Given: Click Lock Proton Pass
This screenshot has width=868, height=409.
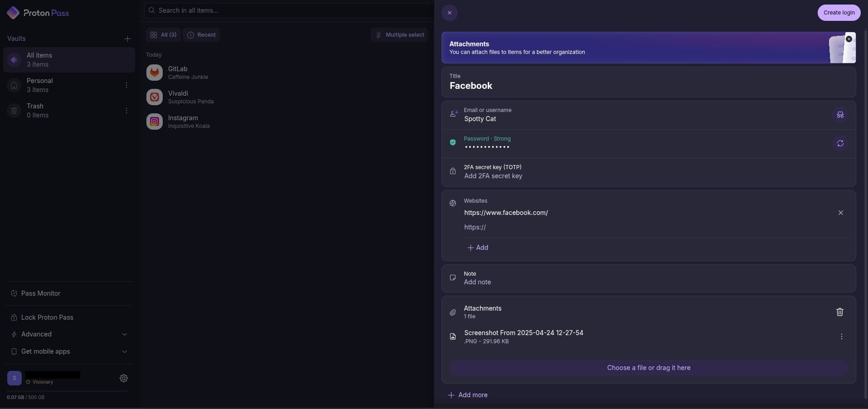Looking at the screenshot, I should coord(69,317).
